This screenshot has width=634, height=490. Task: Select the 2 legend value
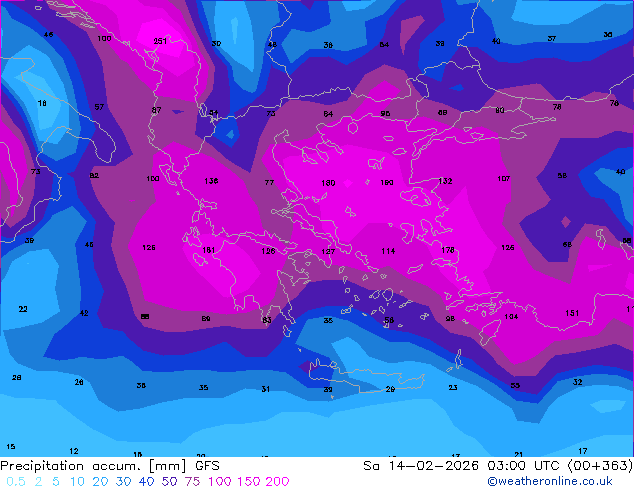pyautogui.click(x=38, y=481)
